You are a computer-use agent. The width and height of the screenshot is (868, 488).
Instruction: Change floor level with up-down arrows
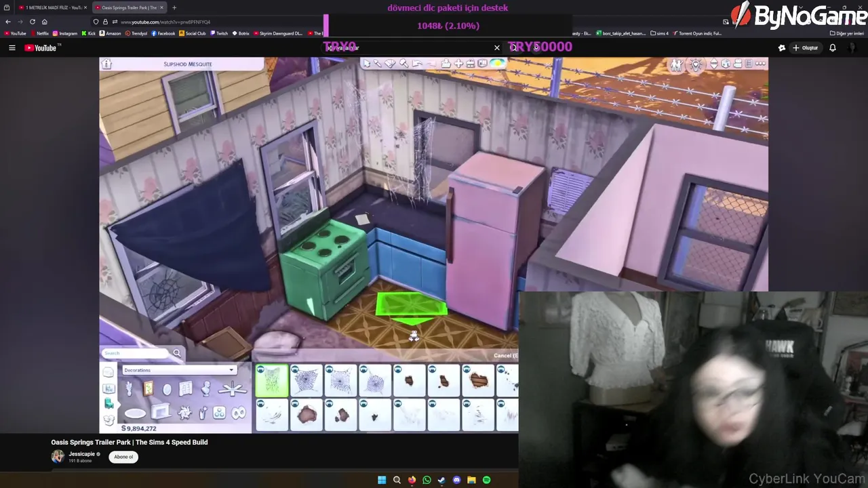714,64
